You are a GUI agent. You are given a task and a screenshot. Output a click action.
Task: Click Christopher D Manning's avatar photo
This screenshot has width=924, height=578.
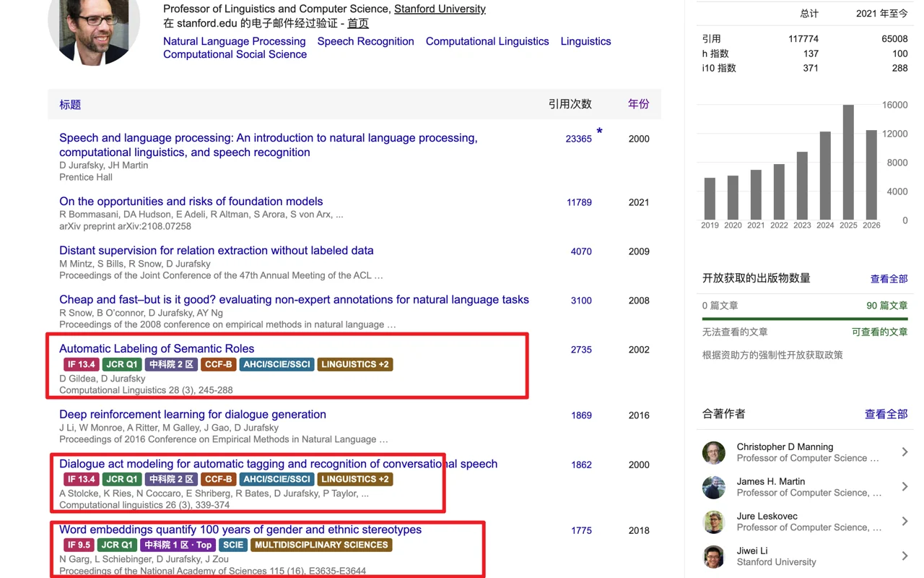(714, 452)
